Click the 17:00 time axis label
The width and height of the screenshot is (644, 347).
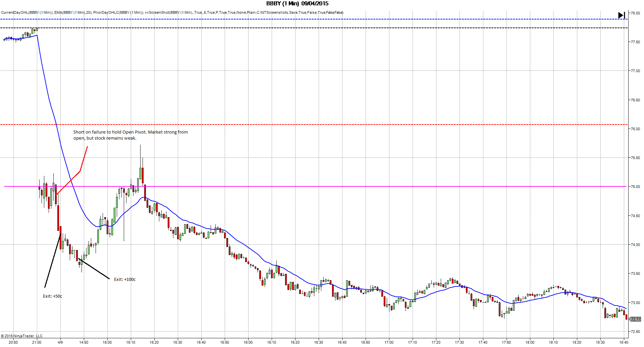click(x=389, y=342)
